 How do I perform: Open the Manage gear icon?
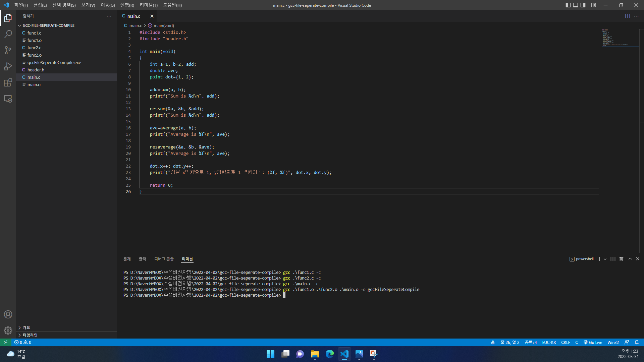(8, 330)
